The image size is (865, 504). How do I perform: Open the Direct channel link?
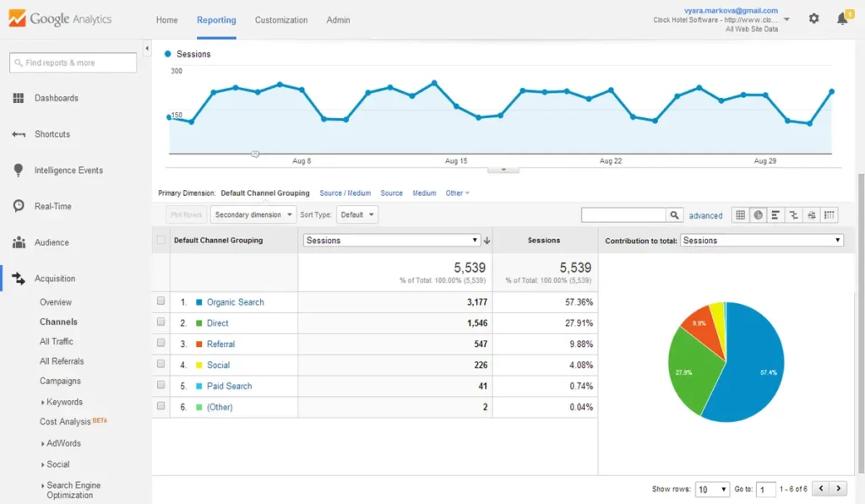click(x=217, y=323)
